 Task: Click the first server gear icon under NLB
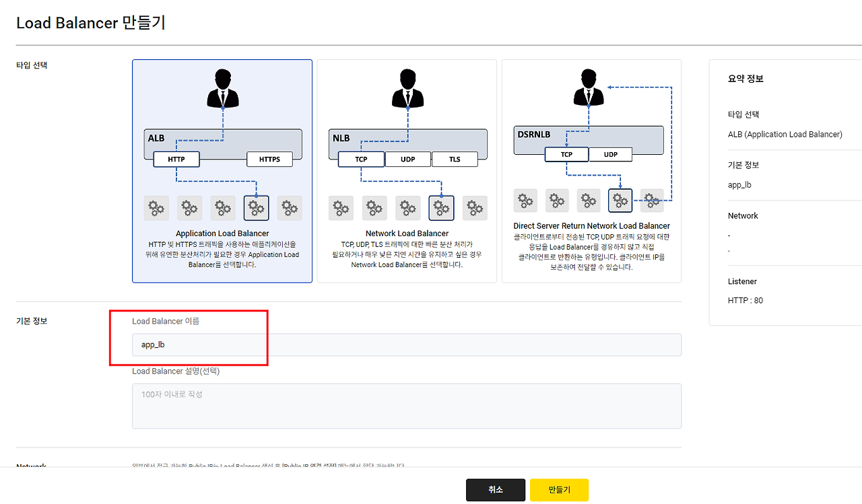[341, 209]
